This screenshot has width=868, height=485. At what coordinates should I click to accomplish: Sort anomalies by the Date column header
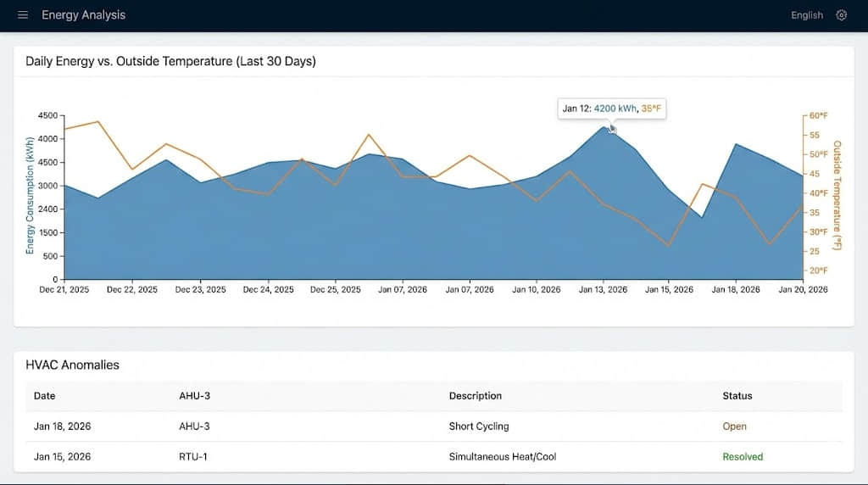(45, 396)
